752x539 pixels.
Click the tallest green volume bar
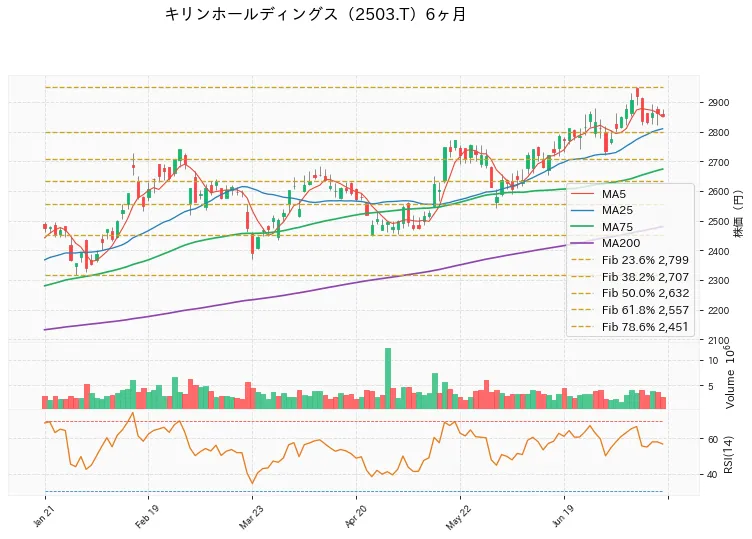(388, 378)
